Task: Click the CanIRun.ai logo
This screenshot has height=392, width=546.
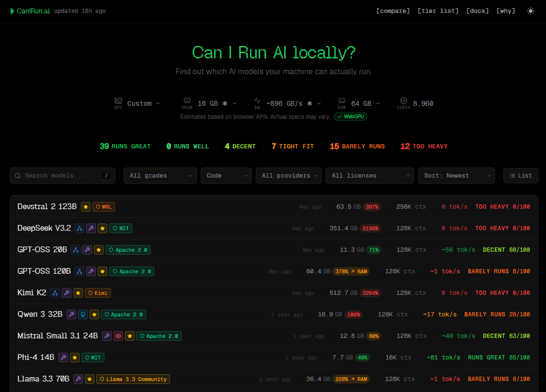Action: tap(30, 11)
